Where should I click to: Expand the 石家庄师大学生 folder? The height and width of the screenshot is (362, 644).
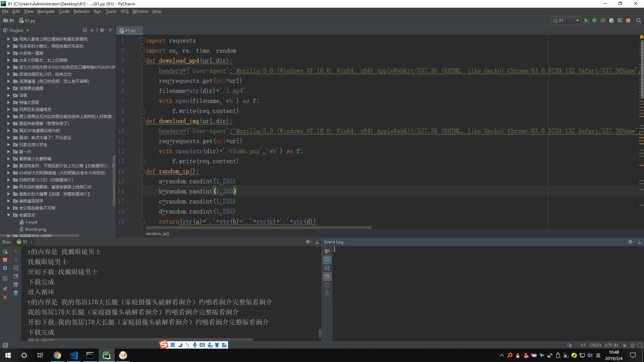click(x=9, y=145)
